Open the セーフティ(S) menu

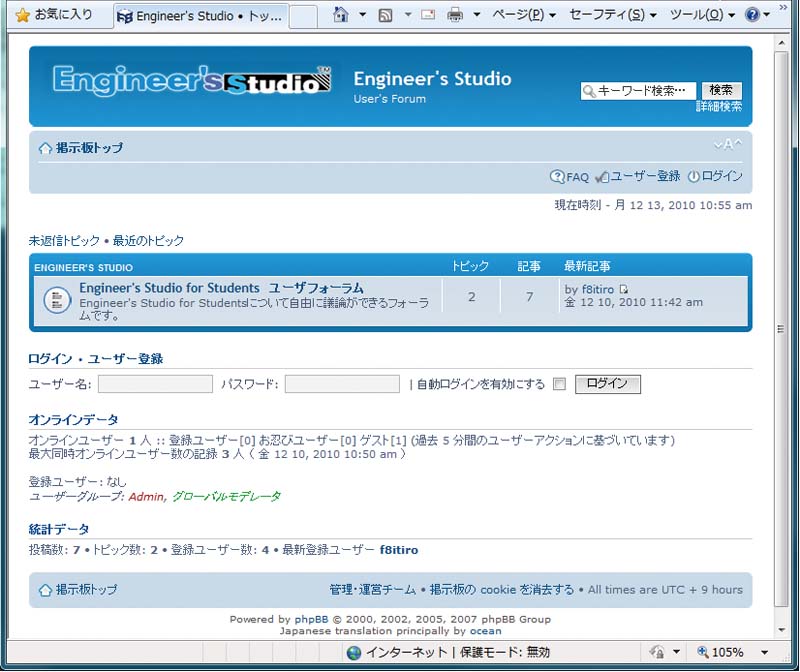click(x=613, y=15)
